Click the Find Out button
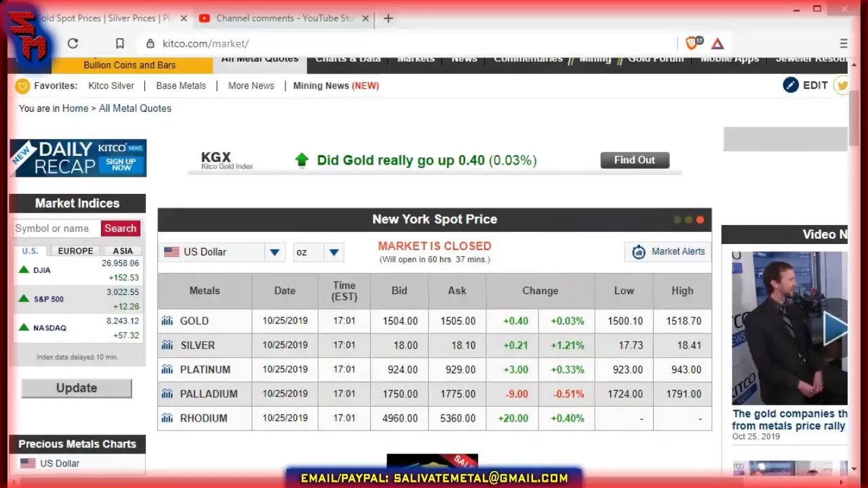 click(635, 160)
